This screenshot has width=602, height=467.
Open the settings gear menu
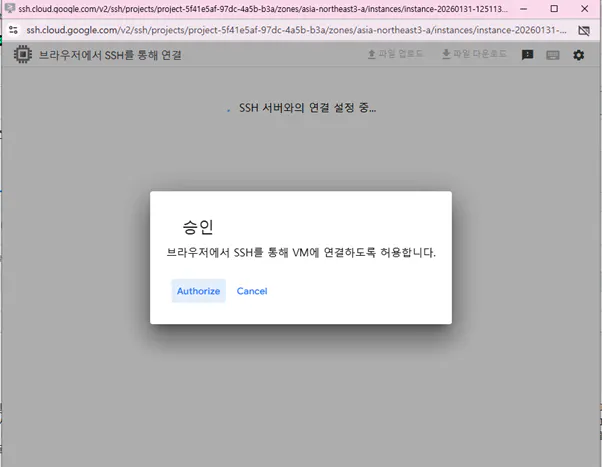point(578,55)
